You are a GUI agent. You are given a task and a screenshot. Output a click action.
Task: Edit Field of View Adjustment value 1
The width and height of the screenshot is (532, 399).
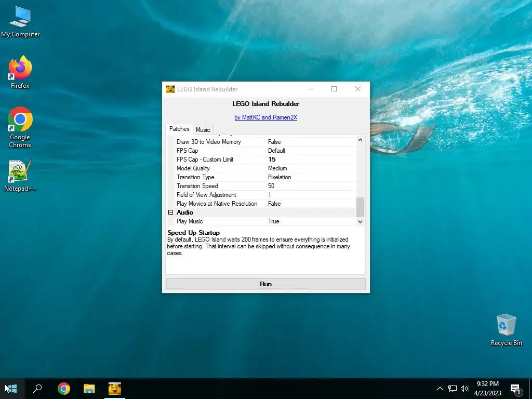[311, 195]
